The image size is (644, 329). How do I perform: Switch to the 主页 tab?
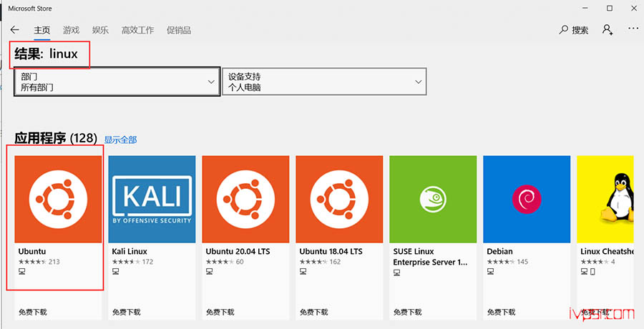click(x=42, y=30)
